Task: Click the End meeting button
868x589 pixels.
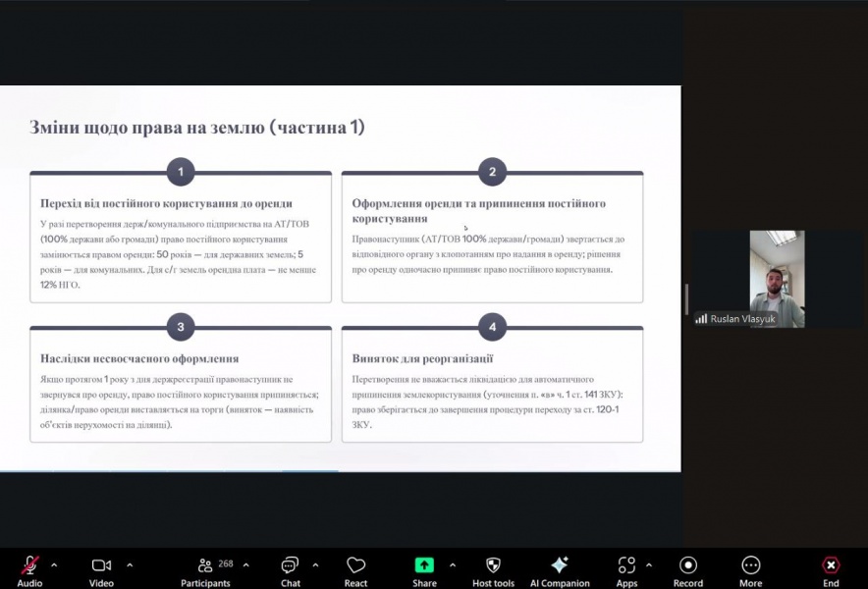Action: (831, 565)
